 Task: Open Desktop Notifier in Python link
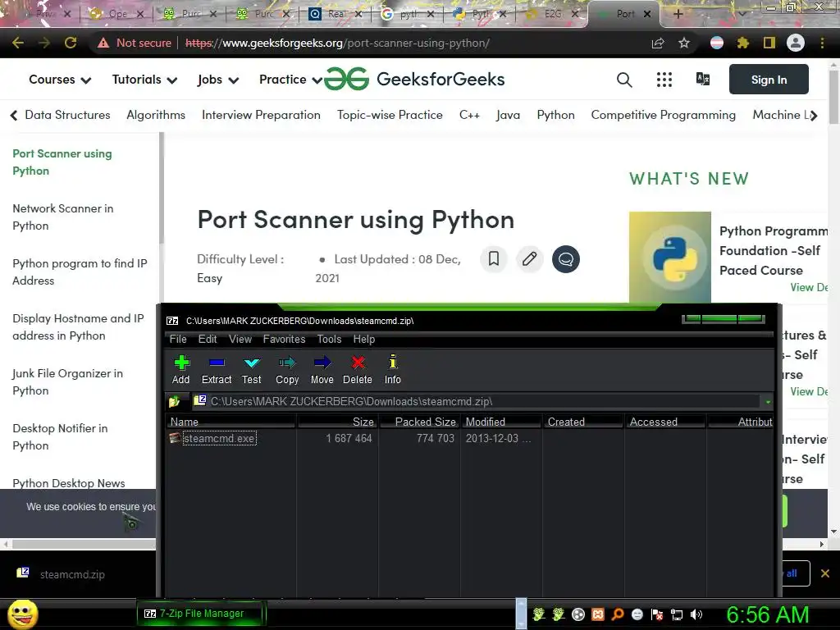60,436
